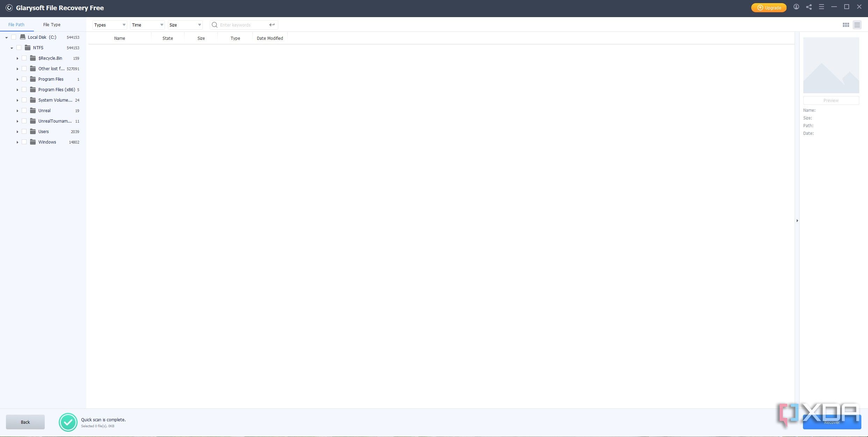868x437 pixels.
Task: Click the share icon in title bar
Action: point(809,7)
